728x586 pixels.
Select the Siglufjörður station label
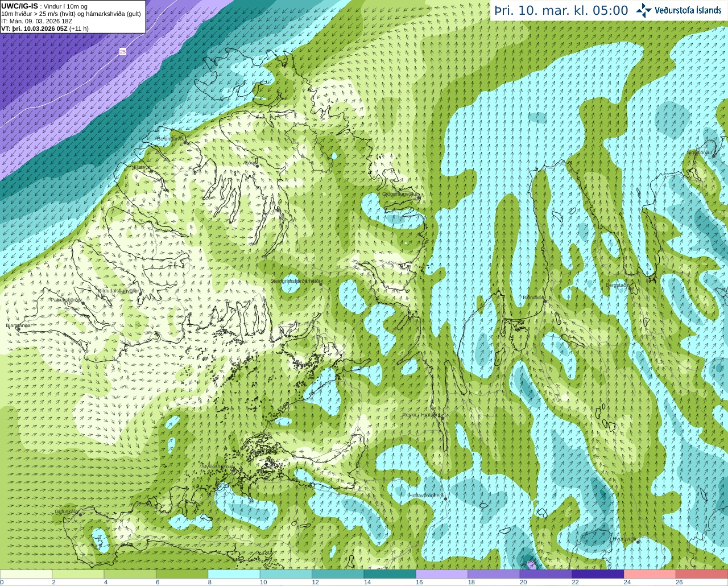pos(700,152)
